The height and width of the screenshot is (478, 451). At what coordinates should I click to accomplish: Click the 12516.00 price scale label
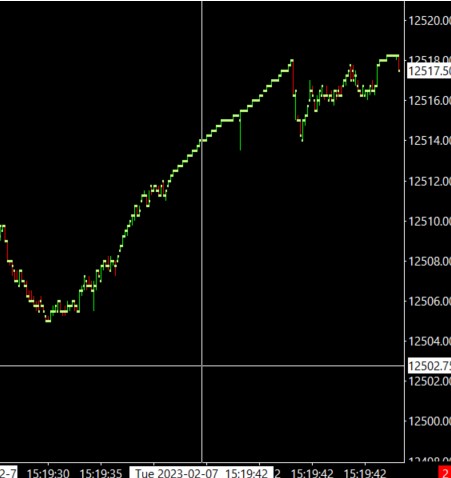(430, 100)
